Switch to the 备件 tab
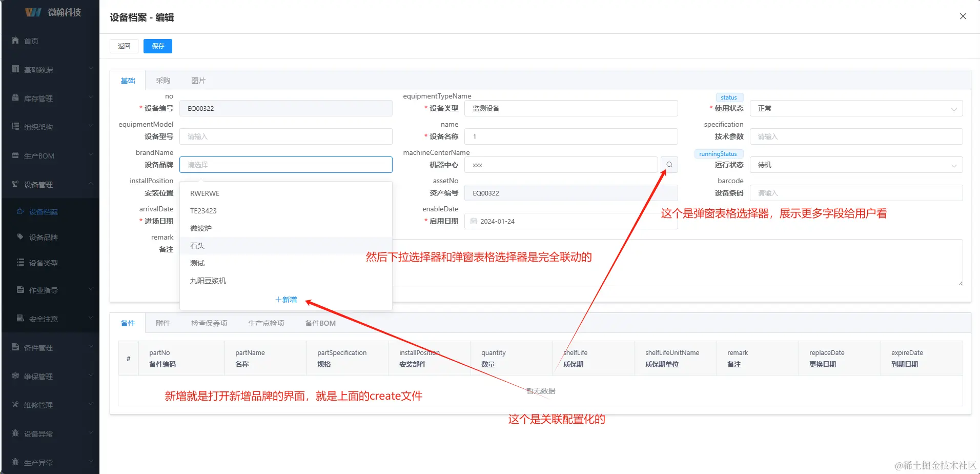980x474 pixels. (128, 323)
